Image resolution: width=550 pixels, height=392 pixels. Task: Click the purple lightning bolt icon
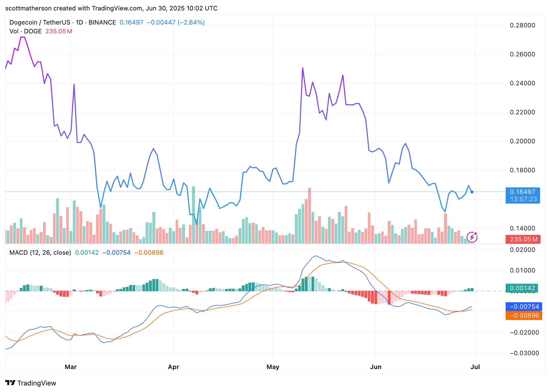tap(472, 237)
